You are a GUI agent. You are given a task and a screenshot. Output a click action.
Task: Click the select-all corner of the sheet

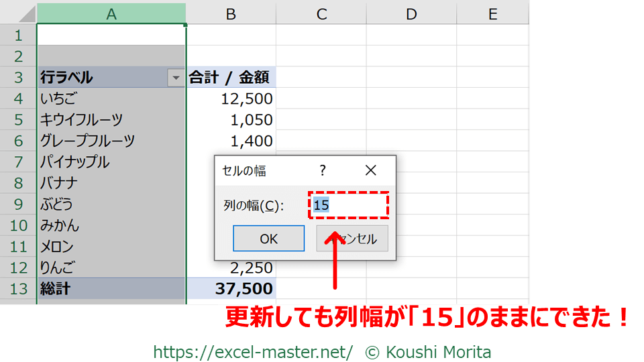tap(18, 13)
